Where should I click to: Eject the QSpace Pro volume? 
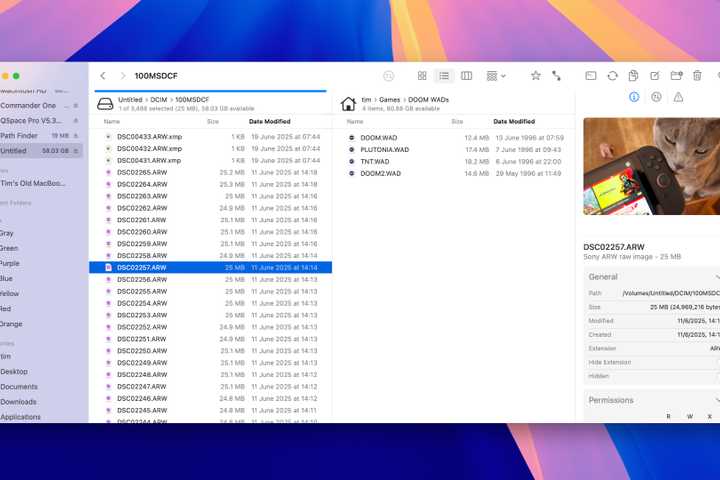(x=76, y=121)
